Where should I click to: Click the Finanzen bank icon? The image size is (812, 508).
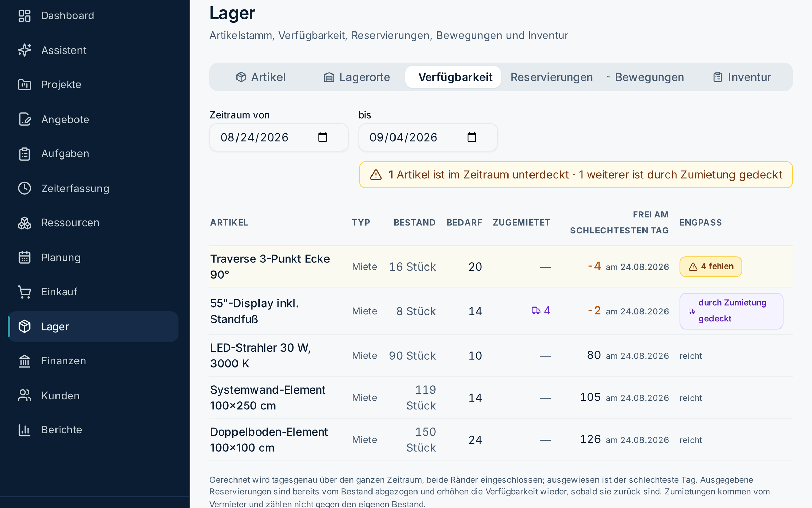click(24, 361)
